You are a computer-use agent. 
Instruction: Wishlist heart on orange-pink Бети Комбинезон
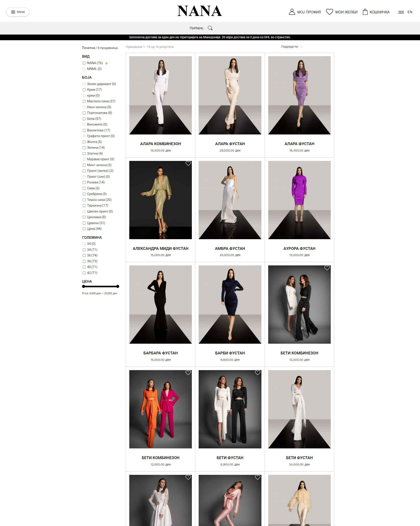pos(188,373)
